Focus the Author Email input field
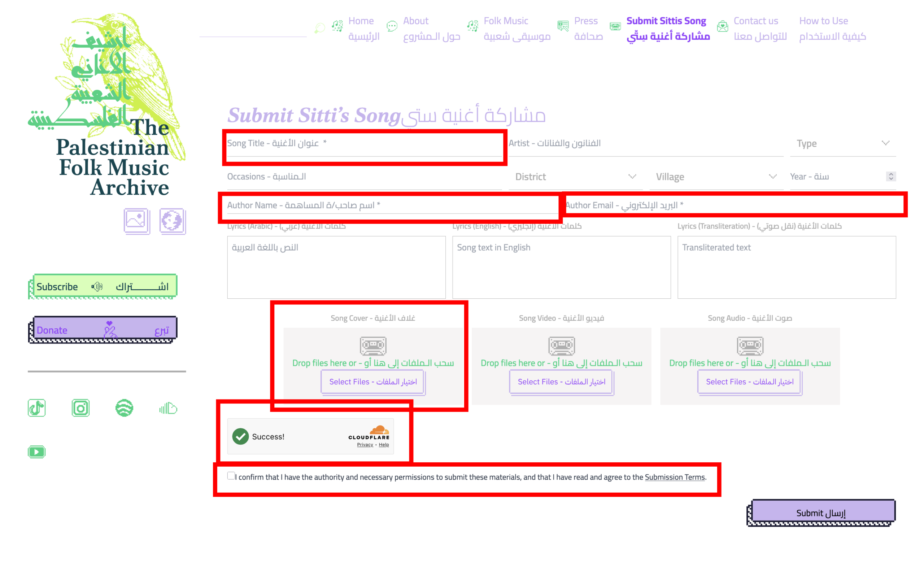 click(731, 205)
